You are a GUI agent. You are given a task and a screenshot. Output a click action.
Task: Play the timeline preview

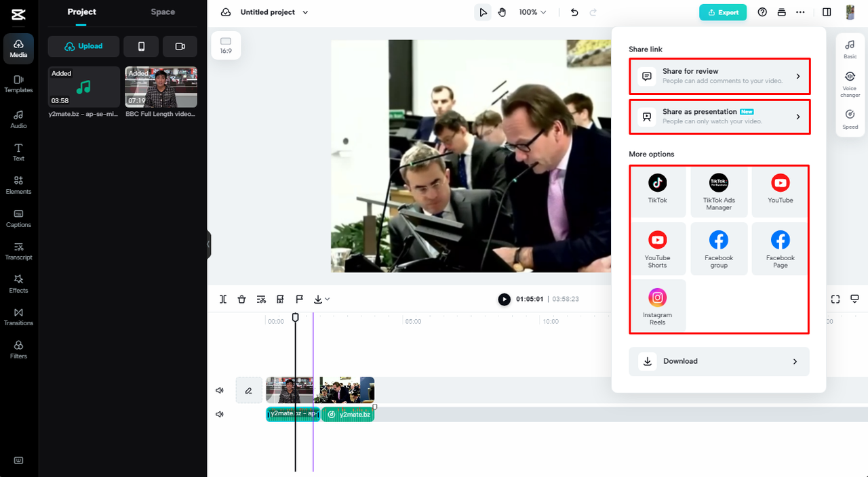504,299
